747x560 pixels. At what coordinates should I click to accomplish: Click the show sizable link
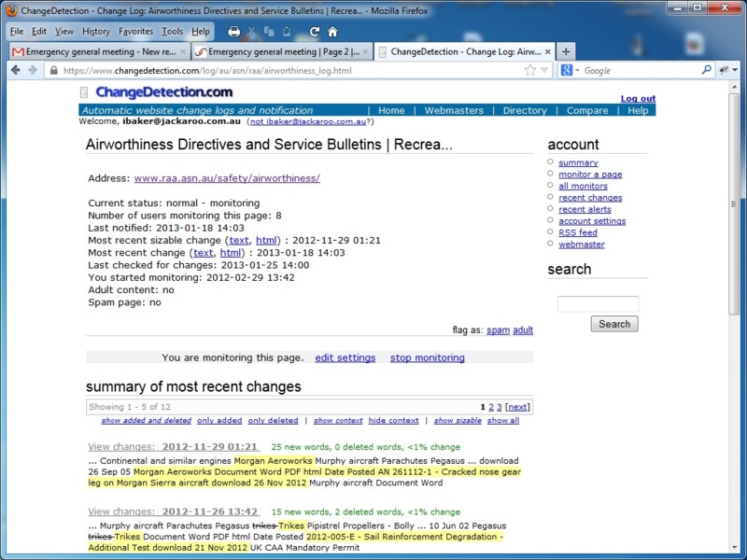point(458,421)
